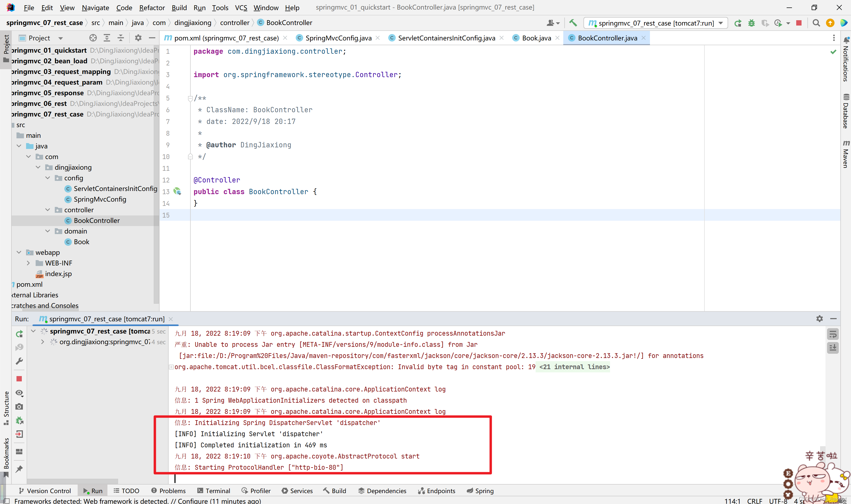
Task: Toggle soft-wrap in the console output
Action: tap(833, 334)
